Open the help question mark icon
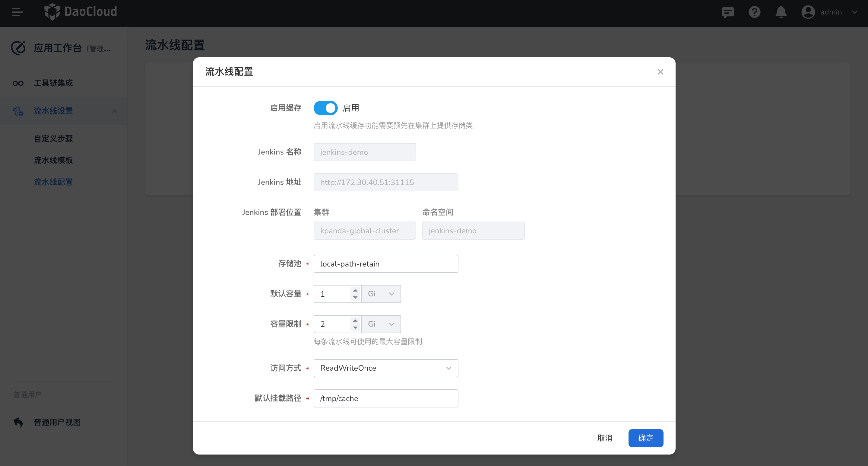Viewport: 868px width, 466px height. [754, 12]
